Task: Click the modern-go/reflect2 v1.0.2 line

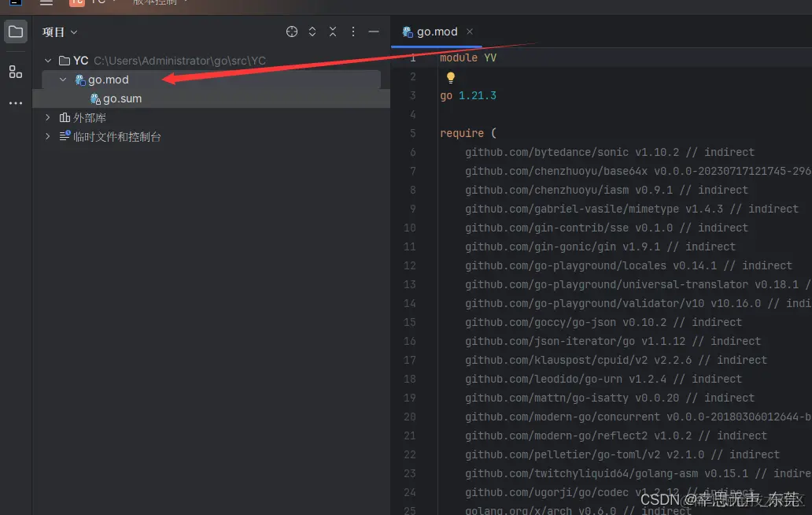Action: (x=616, y=435)
